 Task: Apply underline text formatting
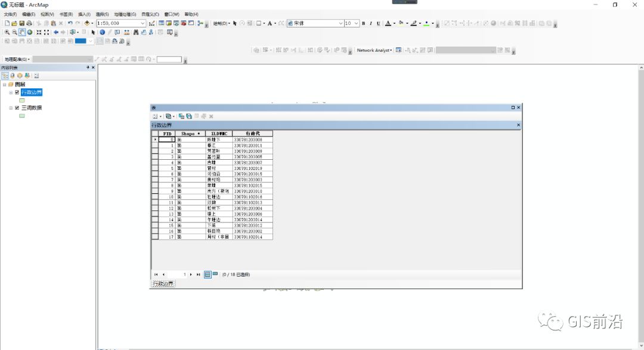point(378,23)
